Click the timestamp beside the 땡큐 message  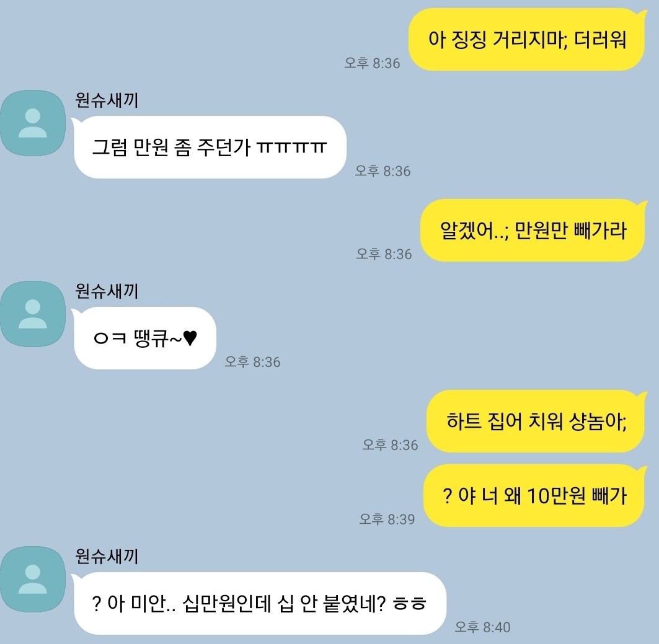252,362
